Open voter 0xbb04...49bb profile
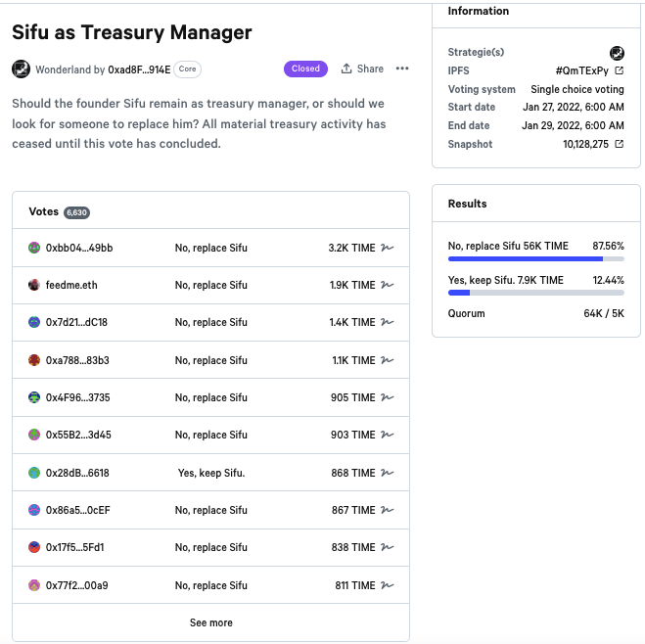645x644 pixels. pos(79,248)
